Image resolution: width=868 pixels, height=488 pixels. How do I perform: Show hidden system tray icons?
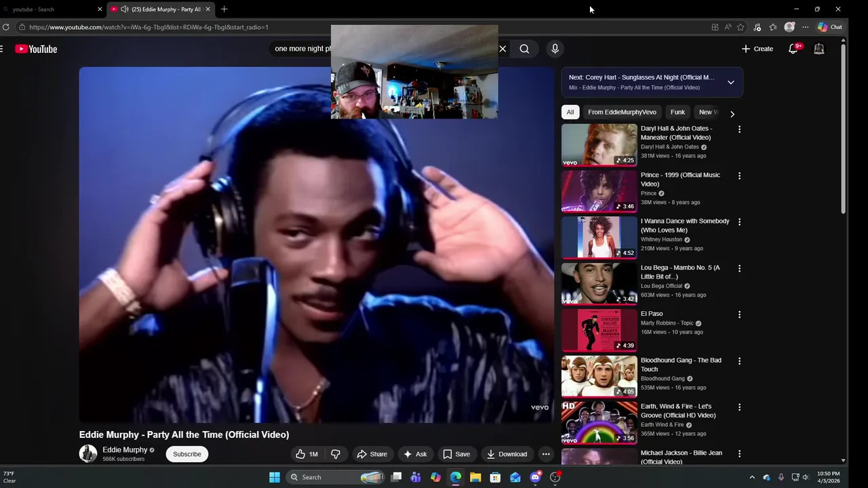point(751,477)
